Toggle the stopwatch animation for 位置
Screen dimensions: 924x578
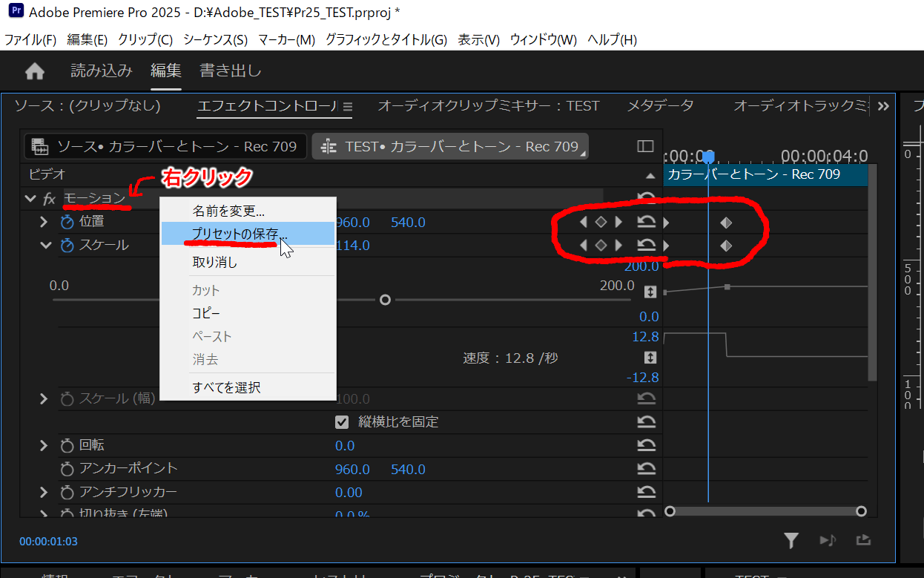66,222
